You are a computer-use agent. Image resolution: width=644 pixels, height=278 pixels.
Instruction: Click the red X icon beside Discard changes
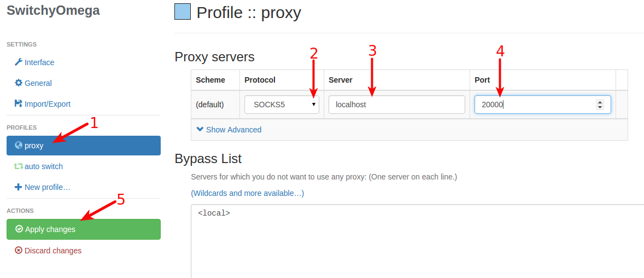[x=19, y=250]
